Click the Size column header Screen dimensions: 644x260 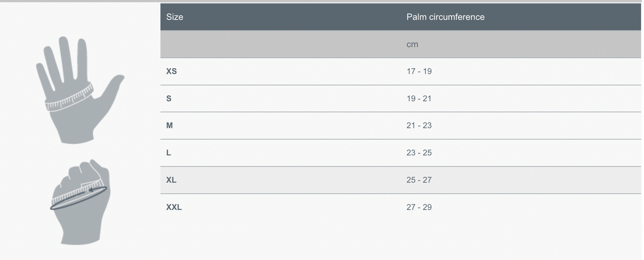175,17
